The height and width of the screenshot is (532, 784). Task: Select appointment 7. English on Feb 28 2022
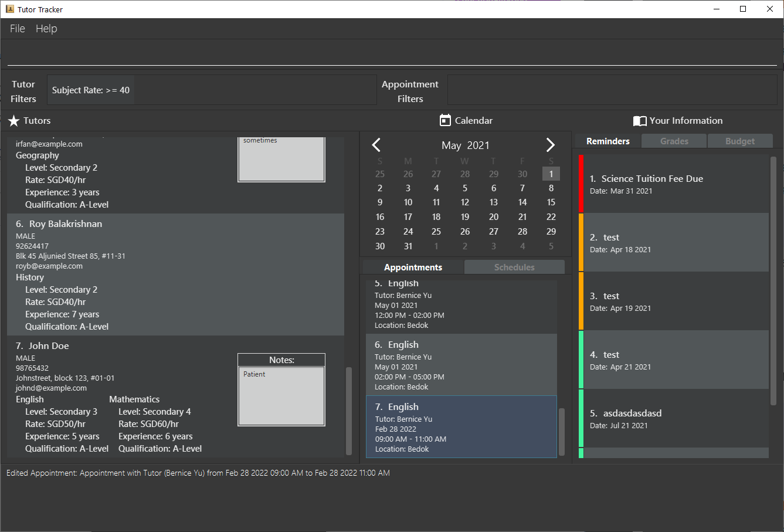[x=461, y=426]
